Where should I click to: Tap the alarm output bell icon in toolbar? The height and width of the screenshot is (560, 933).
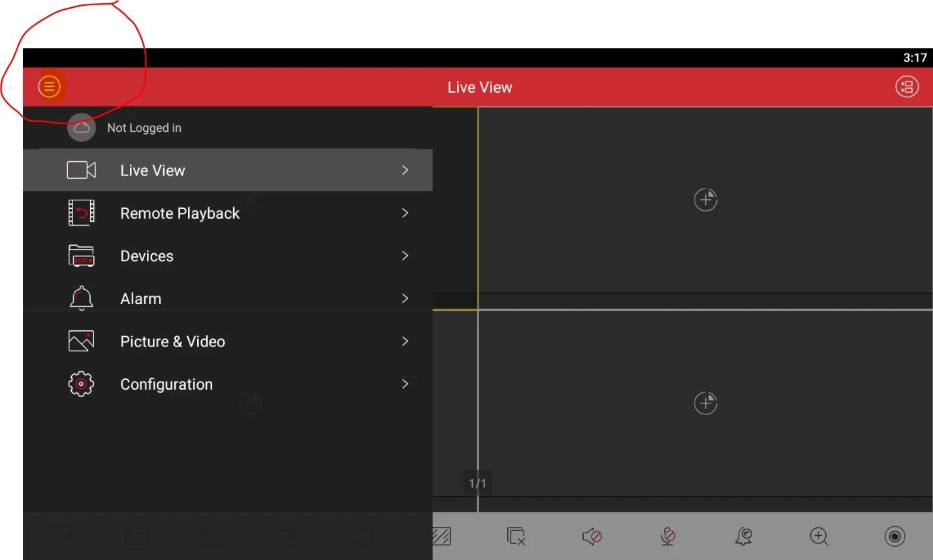tap(743, 537)
